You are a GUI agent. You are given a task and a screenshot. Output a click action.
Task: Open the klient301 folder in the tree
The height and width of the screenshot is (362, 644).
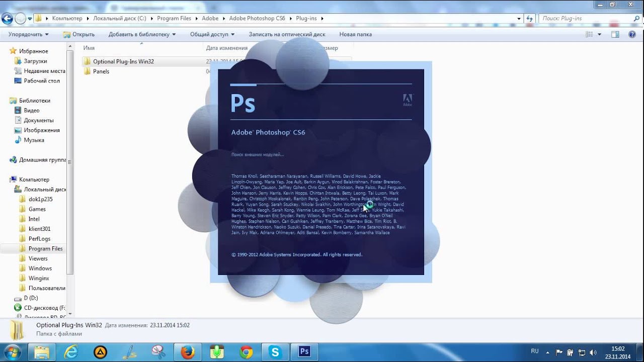39,229
